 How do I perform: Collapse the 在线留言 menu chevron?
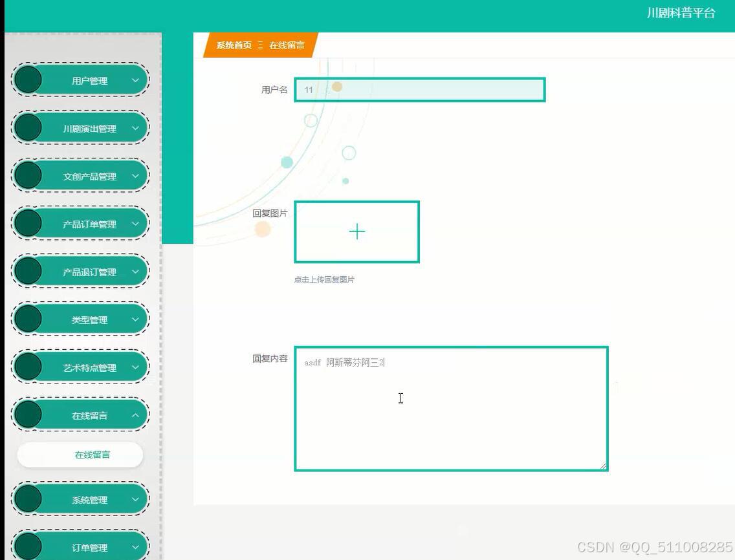(x=135, y=415)
